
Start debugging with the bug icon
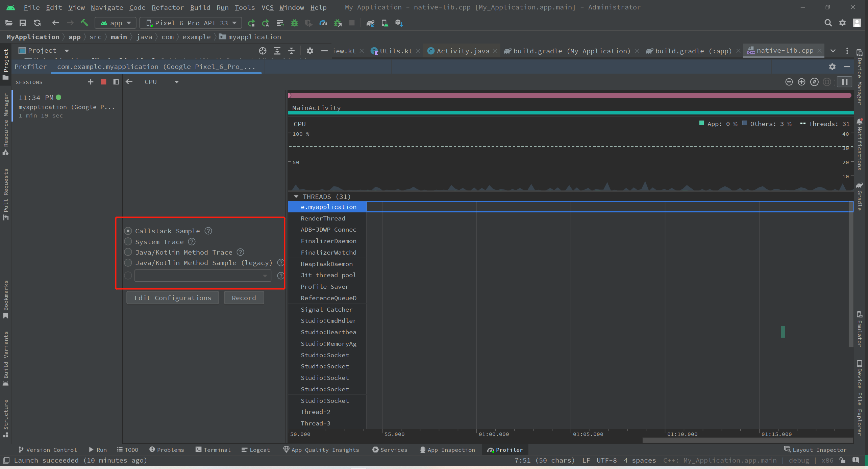294,23
